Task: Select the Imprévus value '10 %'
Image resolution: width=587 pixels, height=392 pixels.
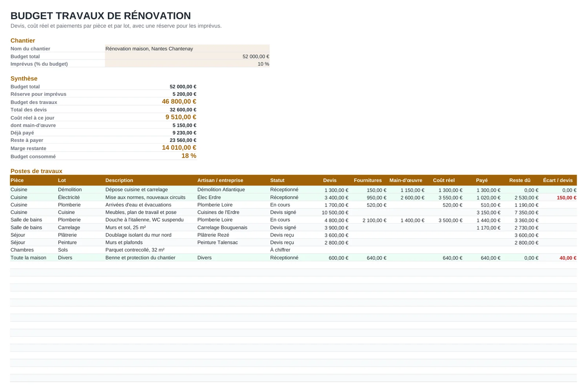Action: pos(187,64)
